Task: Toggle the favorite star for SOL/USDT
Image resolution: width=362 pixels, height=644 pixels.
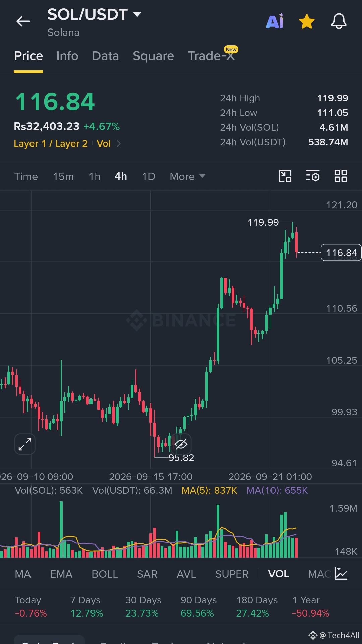Action: tap(307, 21)
